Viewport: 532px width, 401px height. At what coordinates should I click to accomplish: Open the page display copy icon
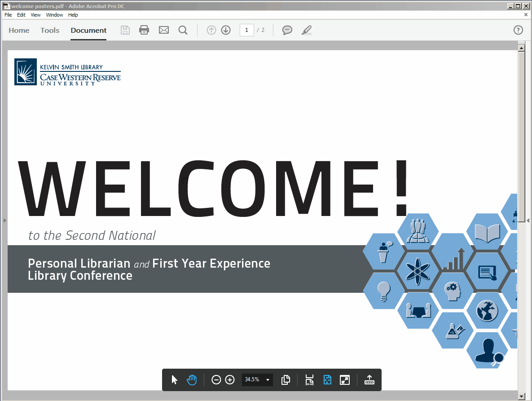tap(286, 379)
